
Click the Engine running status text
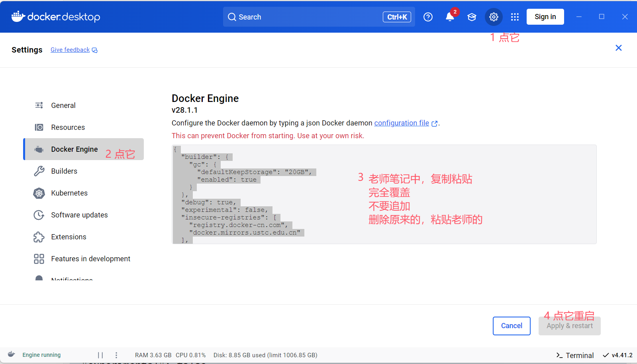pyautogui.click(x=41, y=355)
